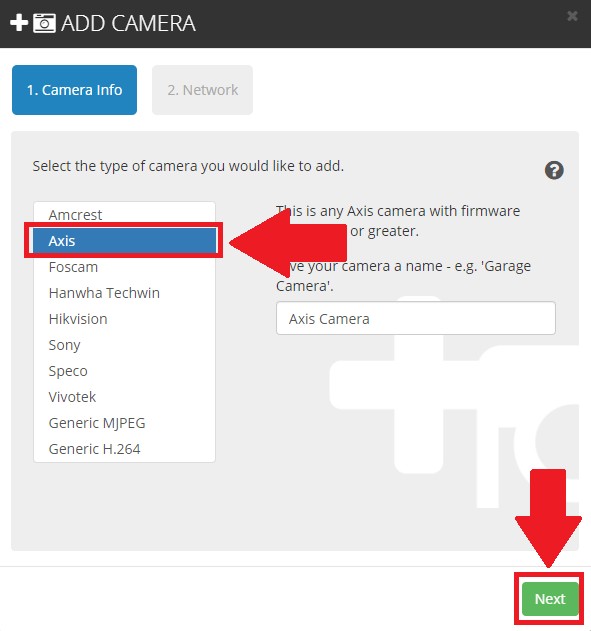
Task: Pick Vivotek in the list
Action: (124, 397)
